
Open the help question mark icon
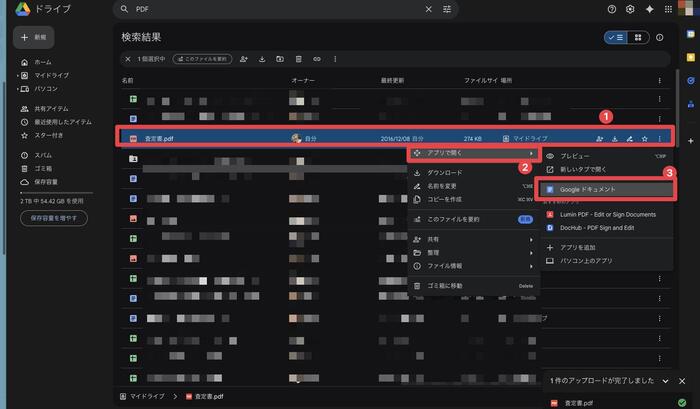click(611, 9)
